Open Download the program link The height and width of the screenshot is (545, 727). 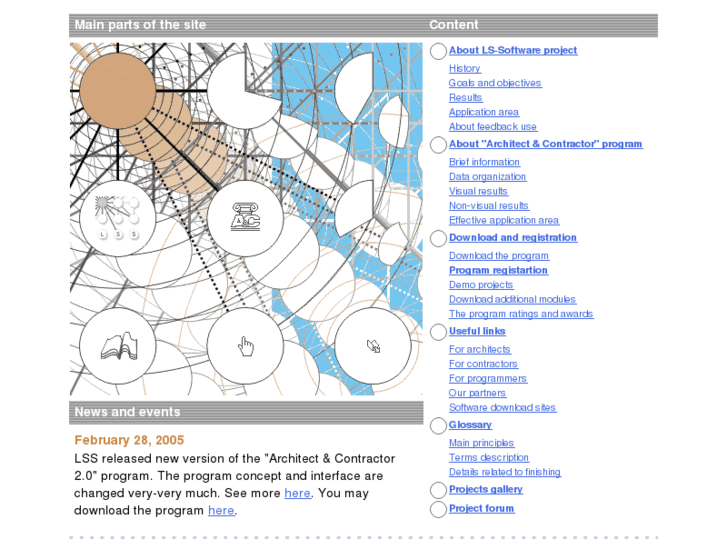click(x=498, y=256)
